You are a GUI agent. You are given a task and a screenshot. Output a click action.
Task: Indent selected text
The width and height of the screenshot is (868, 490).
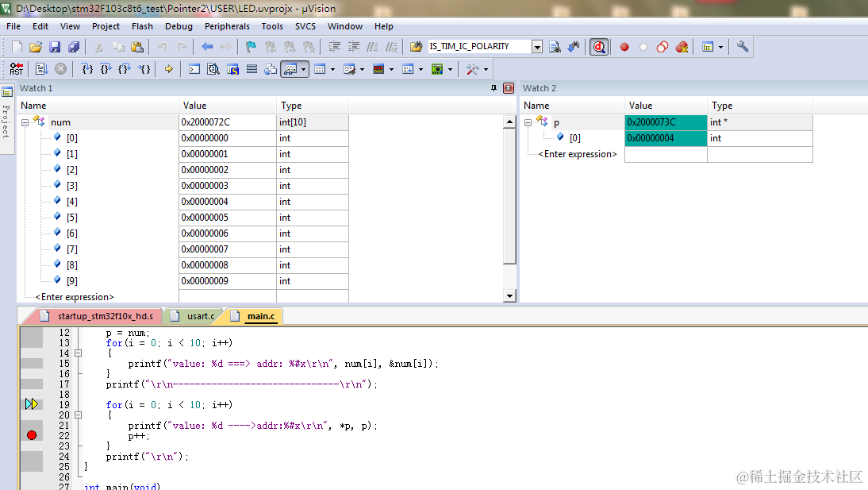point(334,47)
